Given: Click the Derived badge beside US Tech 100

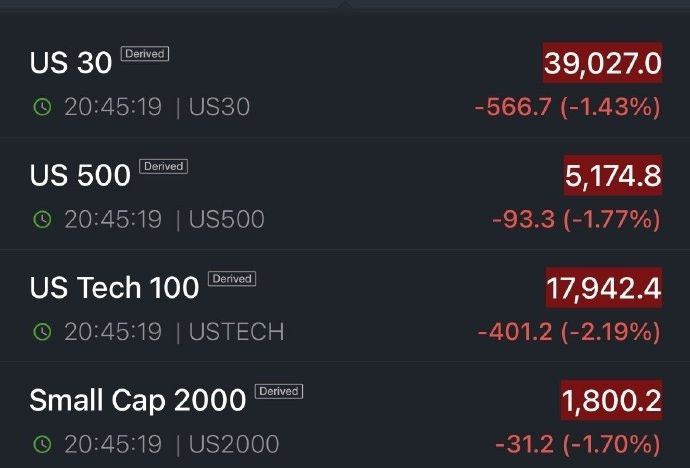Looking at the screenshot, I should point(232,279).
